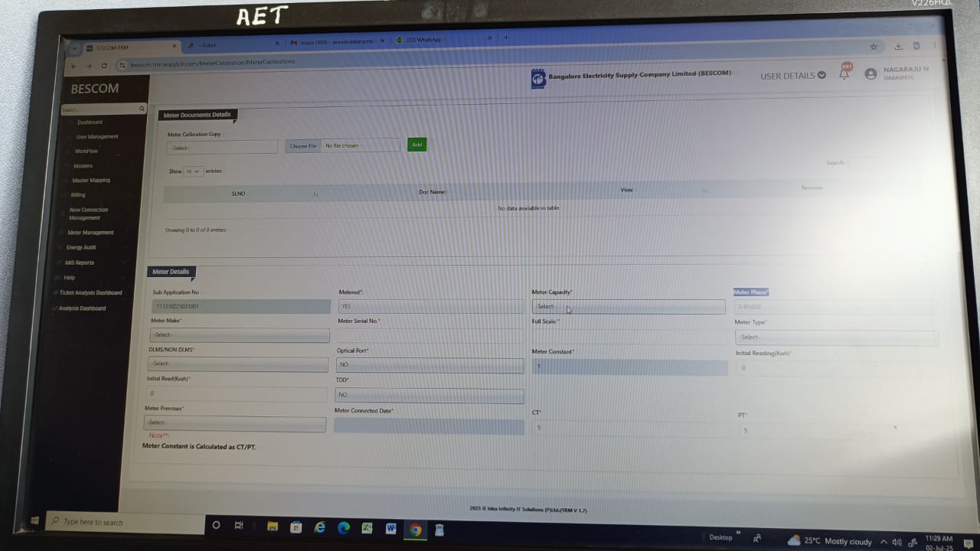This screenshot has width=980, height=551.
Task: Open Energy Audit sidebar menu
Action: 80,248
